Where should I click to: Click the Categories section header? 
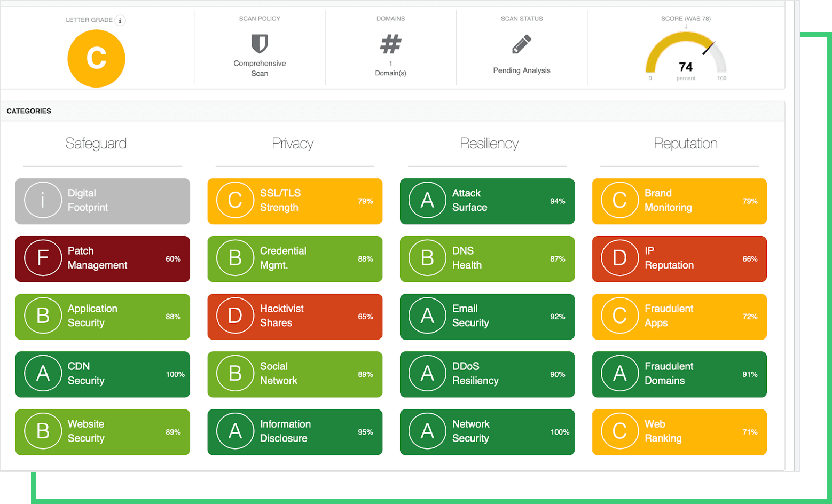pos(29,111)
